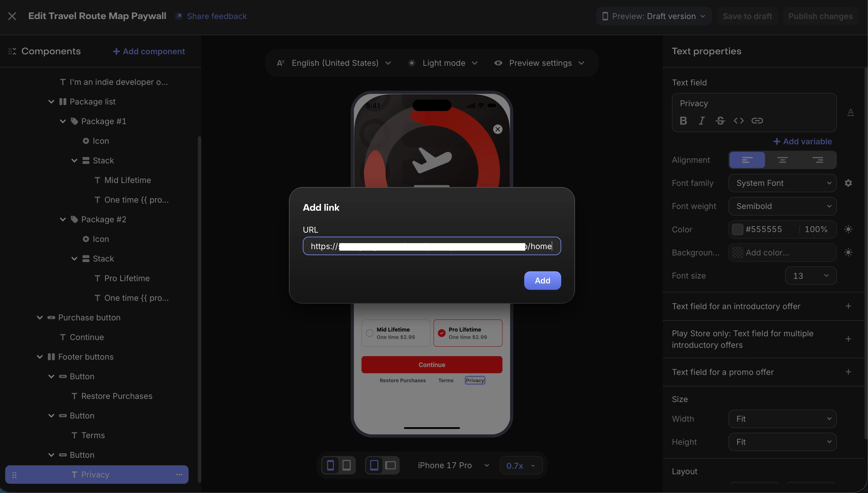
Task: Open iPhone 17 Pro device dropdown
Action: tap(453, 465)
